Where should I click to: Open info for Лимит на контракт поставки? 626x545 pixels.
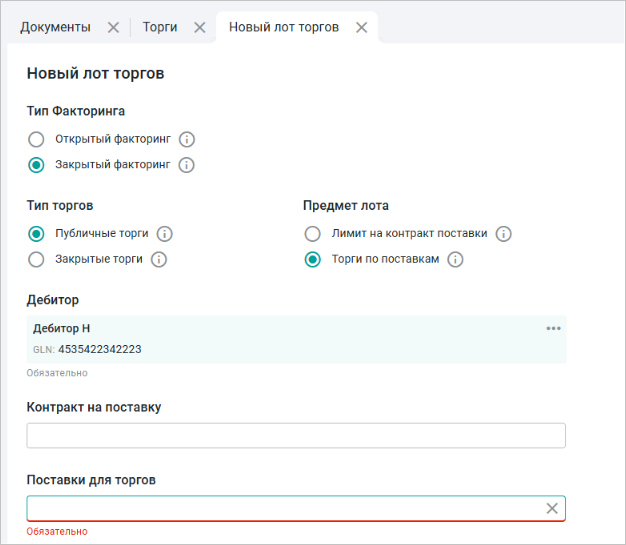pyautogui.click(x=504, y=234)
